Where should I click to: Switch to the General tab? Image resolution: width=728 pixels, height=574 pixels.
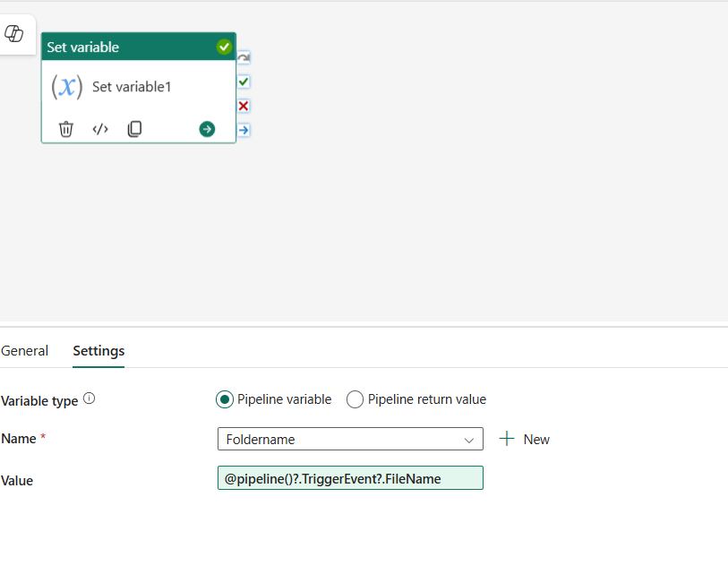tap(24, 351)
